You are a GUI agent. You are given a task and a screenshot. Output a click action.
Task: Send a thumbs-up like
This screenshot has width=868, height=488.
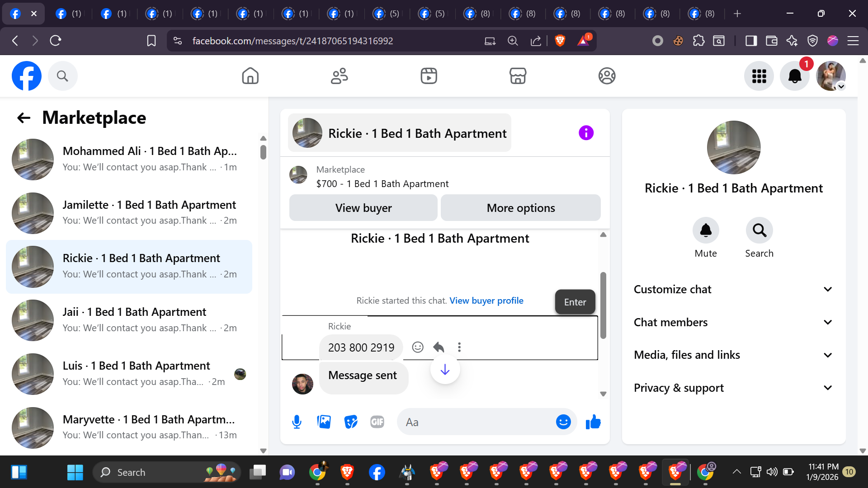coord(593,422)
